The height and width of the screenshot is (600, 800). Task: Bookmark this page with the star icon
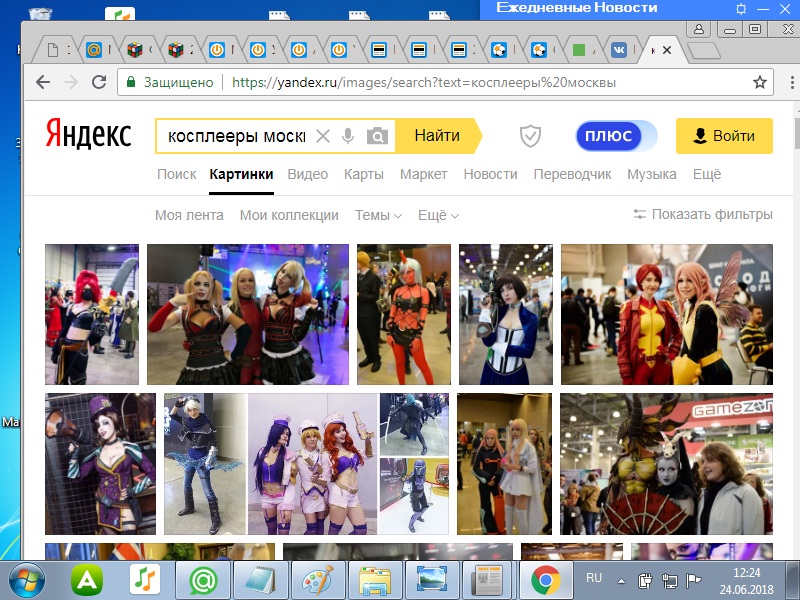point(760,82)
